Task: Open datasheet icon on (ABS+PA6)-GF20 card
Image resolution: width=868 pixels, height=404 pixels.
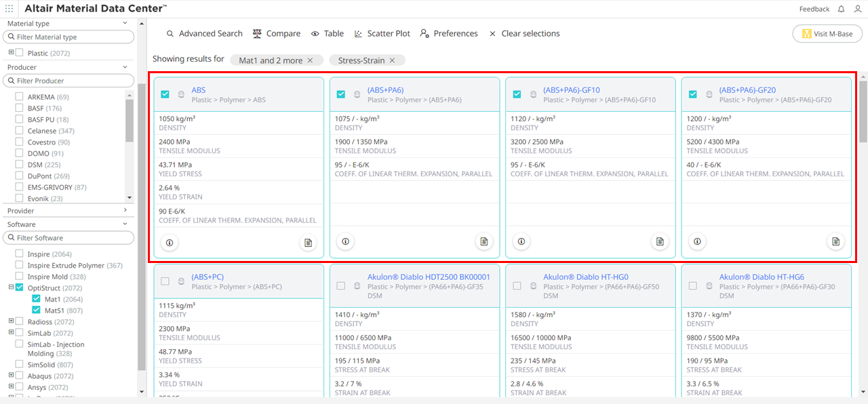Action: (x=836, y=242)
